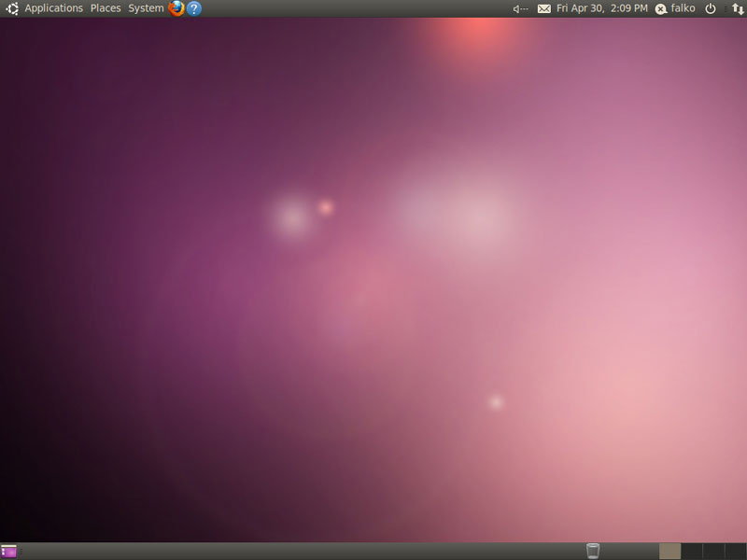Image resolution: width=747 pixels, height=560 pixels.
Task: Open the falko user status menu
Action: (x=675, y=8)
